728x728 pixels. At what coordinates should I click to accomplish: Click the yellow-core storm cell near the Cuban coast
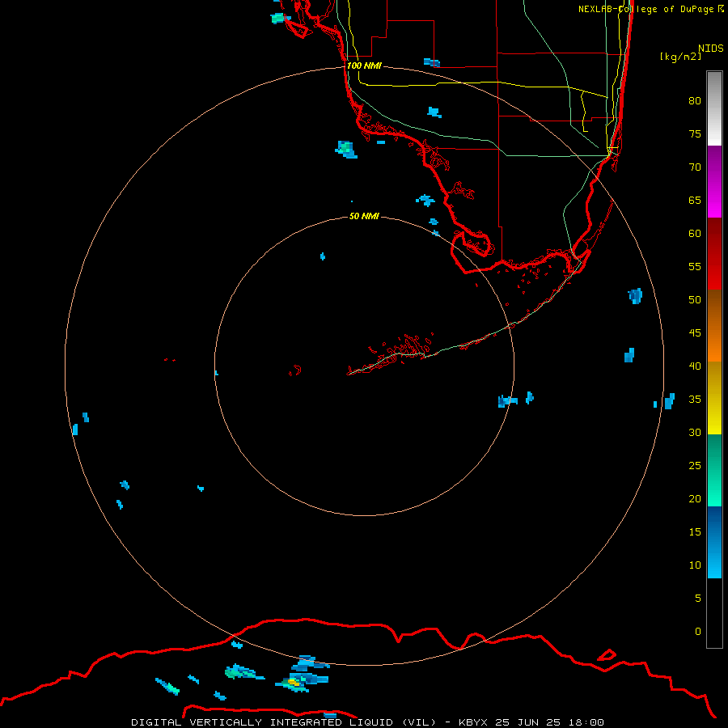294,682
